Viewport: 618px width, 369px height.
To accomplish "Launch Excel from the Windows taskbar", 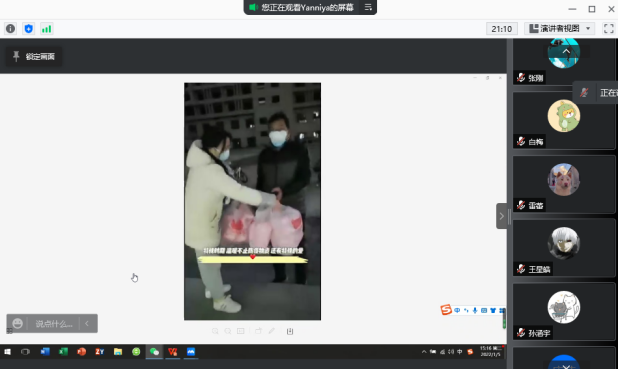I will click(x=63, y=352).
